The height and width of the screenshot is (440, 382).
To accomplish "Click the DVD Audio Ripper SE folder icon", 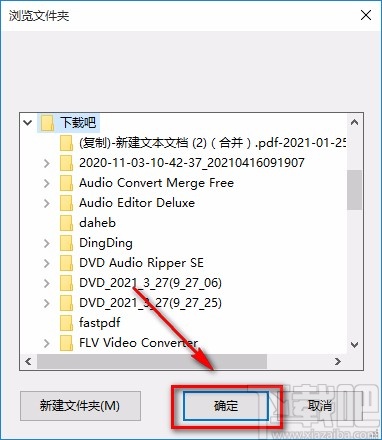I will (x=66, y=263).
